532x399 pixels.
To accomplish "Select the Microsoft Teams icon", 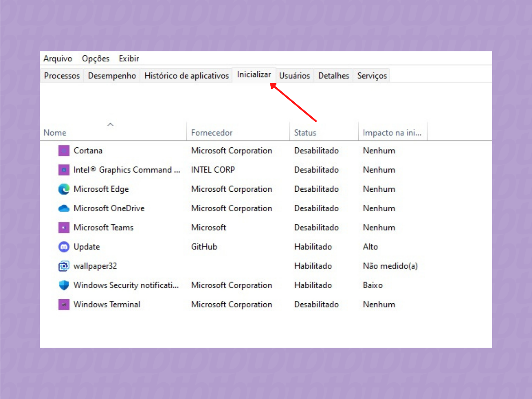I will pyautogui.click(x=64, y=228).
